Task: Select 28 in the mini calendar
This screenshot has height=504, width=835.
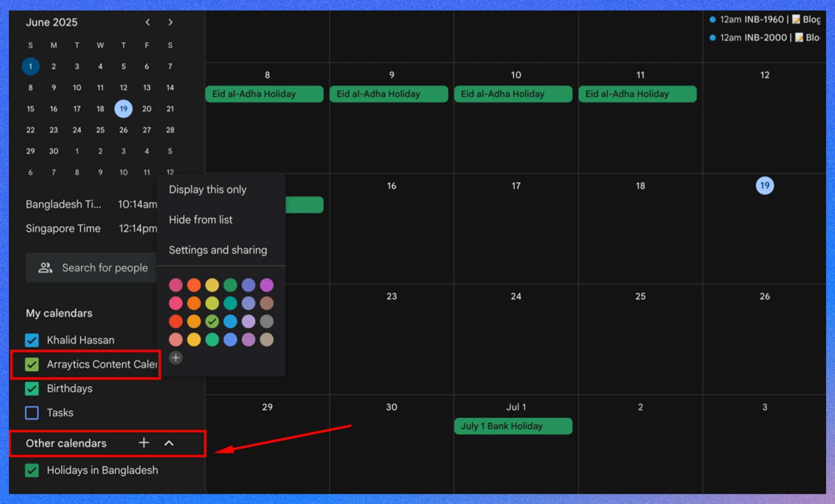Action: 170,130
